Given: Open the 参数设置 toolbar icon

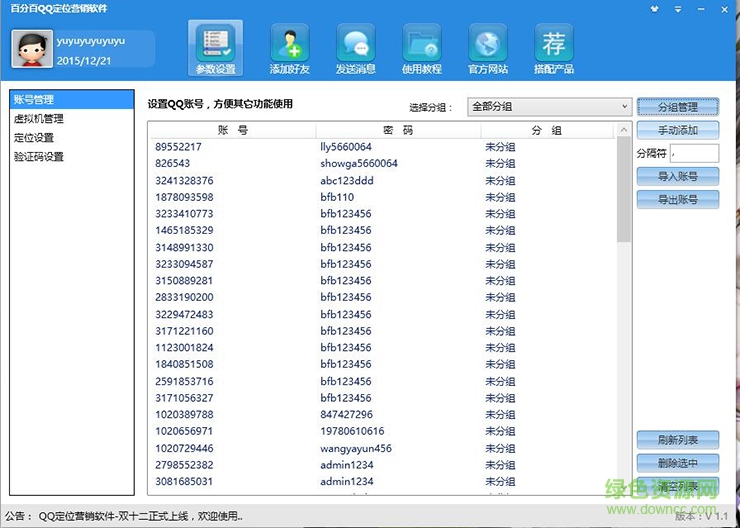Looking at the screenshot, I should click(x=215, y=48).
